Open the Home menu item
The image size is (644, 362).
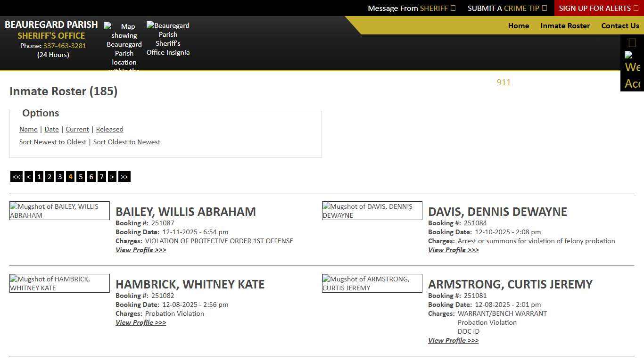pyautogui.click(x=518, y=26)
